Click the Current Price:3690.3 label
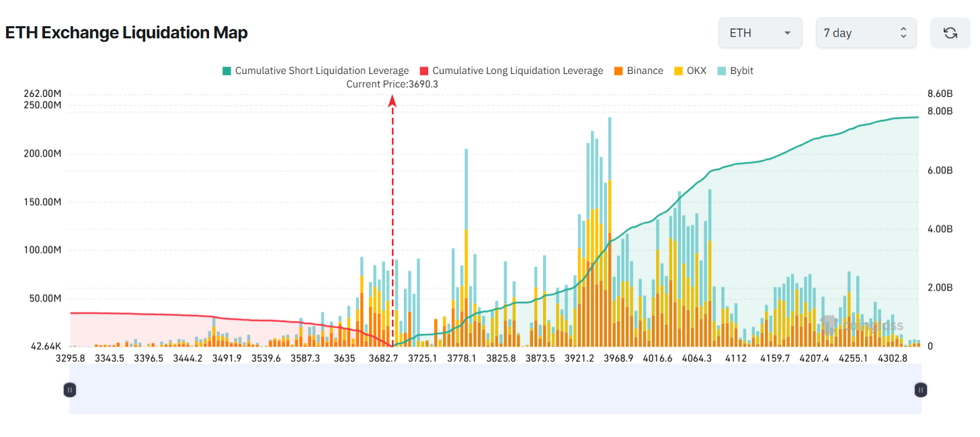The height and width of the screenshot is (437, 980). [x=392, y=84]
